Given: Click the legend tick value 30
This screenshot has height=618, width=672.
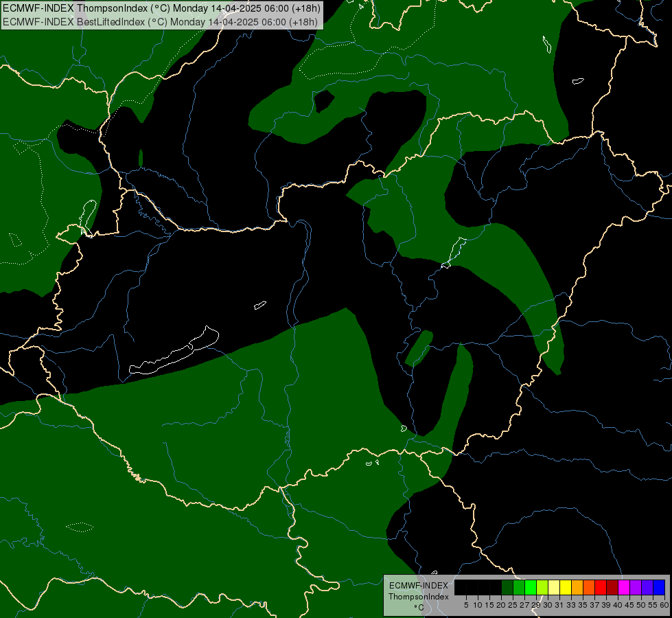Looking at the screenshot, I should coord(548,605).
